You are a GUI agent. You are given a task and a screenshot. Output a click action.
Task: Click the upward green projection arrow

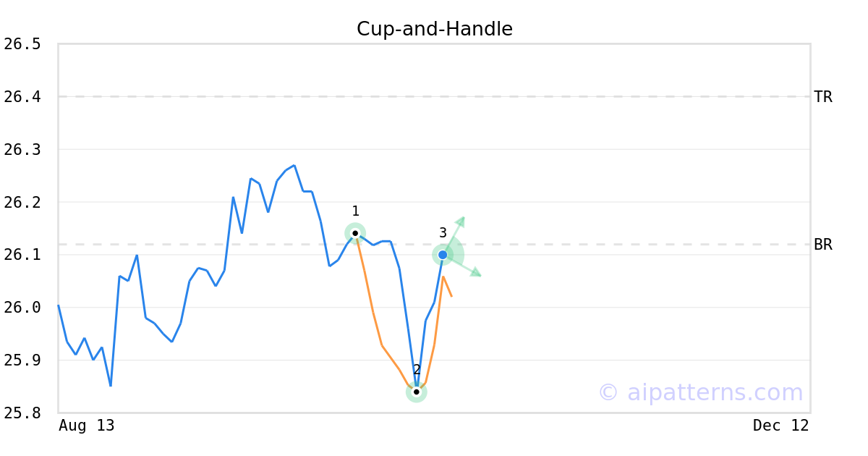459,222
